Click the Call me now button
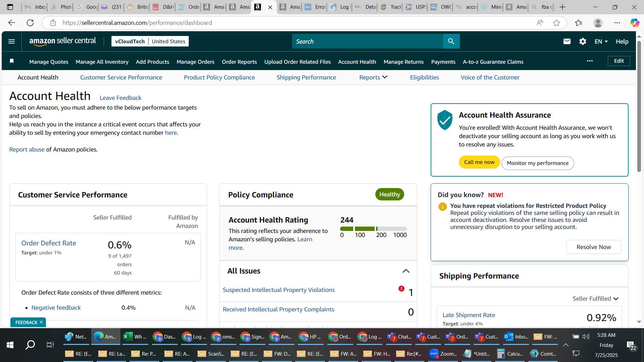Image resolution: width=644 pixels, height=362 pixels. 479,162
